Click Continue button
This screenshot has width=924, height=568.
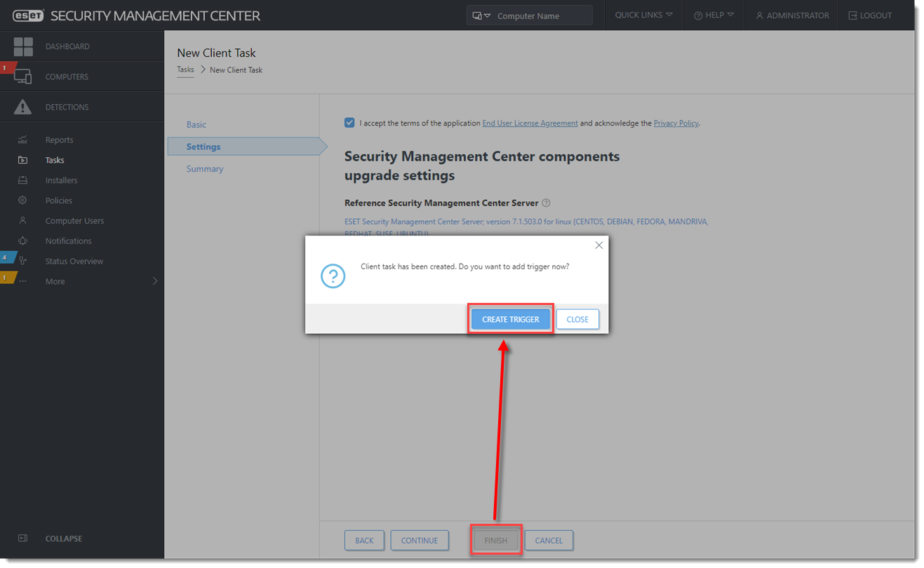click(420, 541)
